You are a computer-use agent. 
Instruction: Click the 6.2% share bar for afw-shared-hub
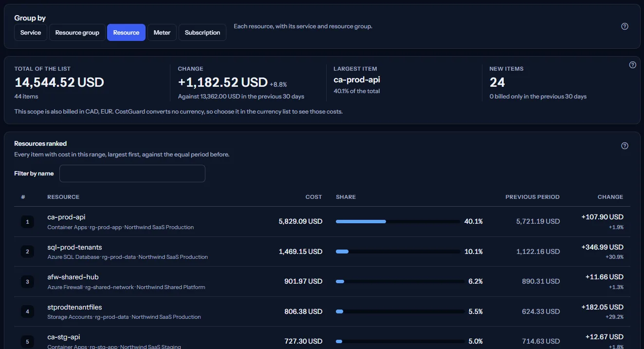tap(400, 281)
